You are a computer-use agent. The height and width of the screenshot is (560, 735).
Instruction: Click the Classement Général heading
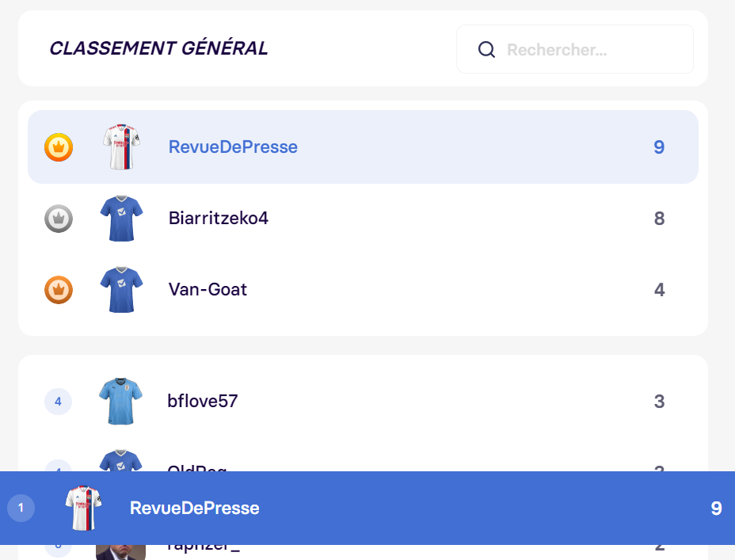[x=159, y=48]
